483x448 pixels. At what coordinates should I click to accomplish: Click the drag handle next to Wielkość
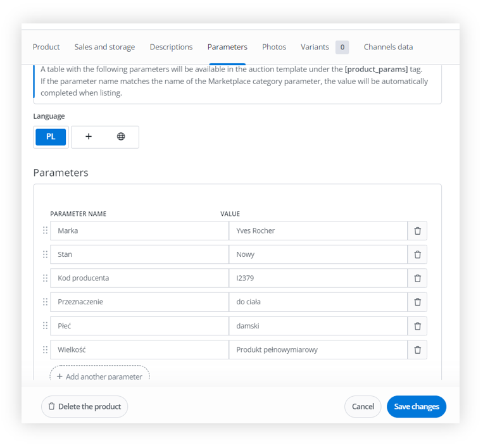point(45,349)
